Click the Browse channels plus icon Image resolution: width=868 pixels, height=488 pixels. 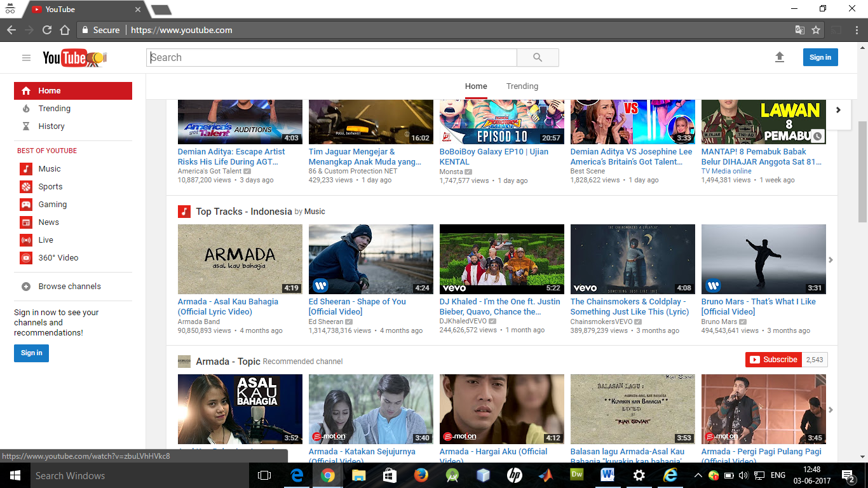[26, 287]
